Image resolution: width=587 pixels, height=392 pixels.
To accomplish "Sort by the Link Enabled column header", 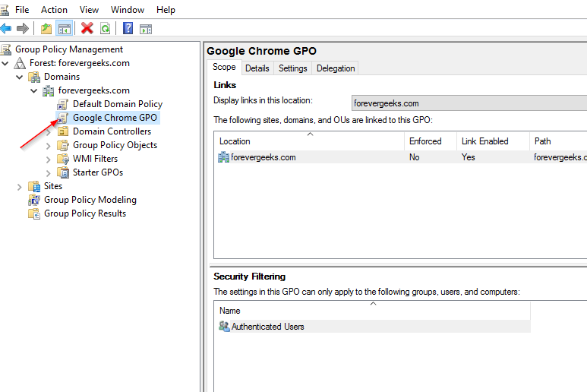I will coord(493,141).
